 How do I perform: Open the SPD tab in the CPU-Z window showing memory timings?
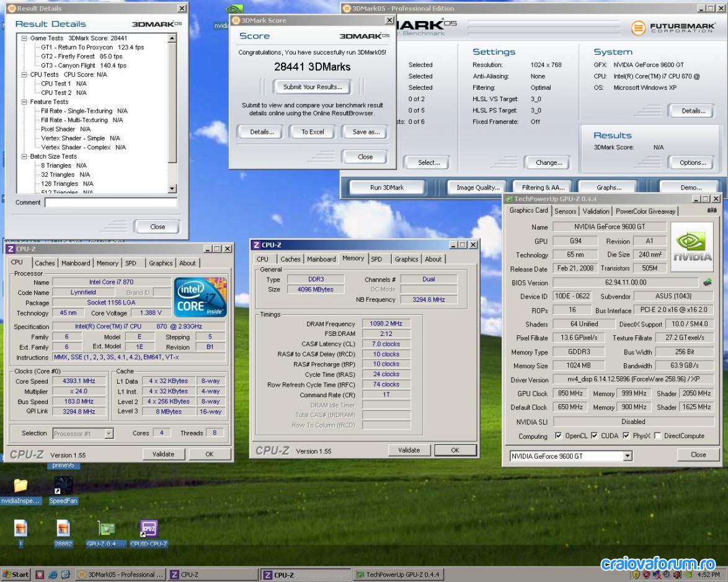point(376,259)
